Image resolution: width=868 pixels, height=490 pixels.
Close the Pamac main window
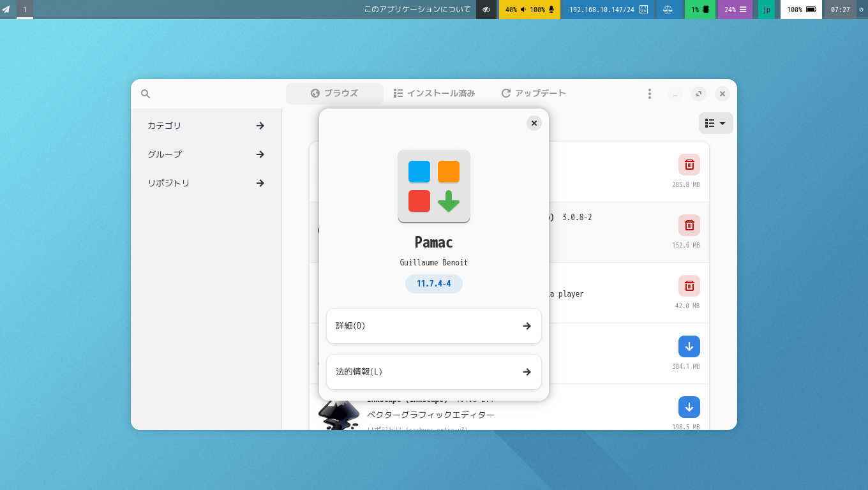pos(722,94)
